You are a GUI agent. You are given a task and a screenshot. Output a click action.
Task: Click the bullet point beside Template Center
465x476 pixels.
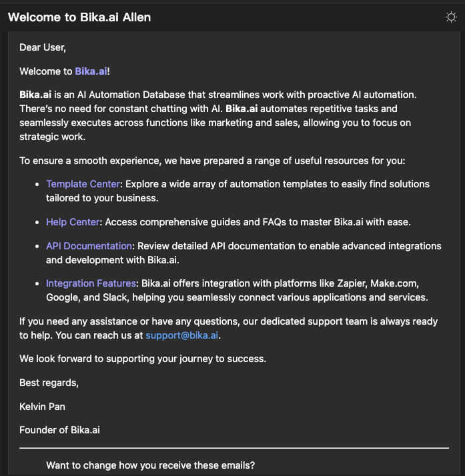pos(37,185)
